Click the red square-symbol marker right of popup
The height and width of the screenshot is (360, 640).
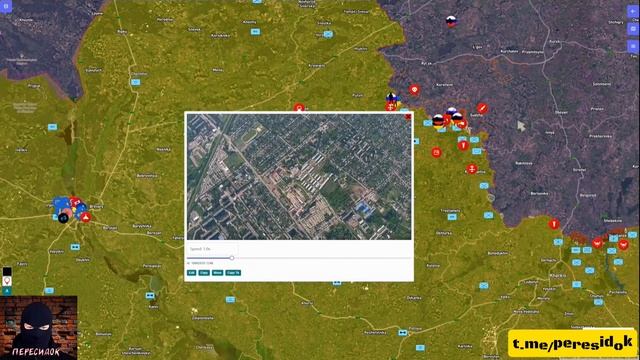coord(436,153)
